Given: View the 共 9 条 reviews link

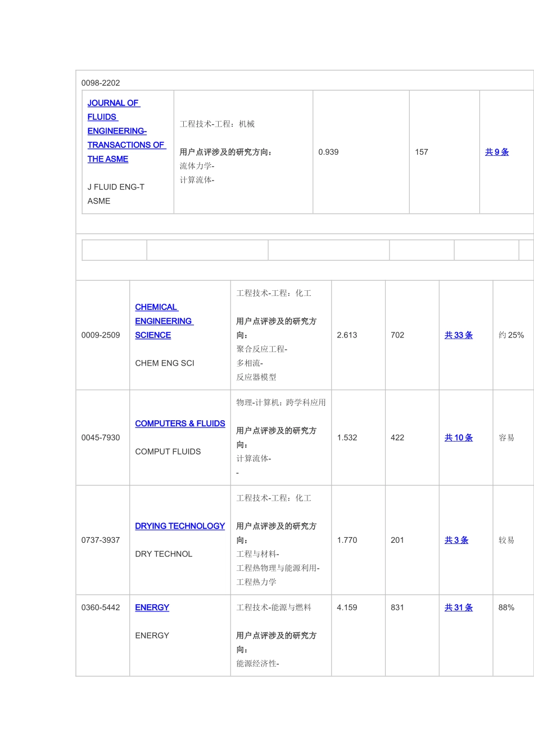Looking at the screenshot, I should pos(497,152).
